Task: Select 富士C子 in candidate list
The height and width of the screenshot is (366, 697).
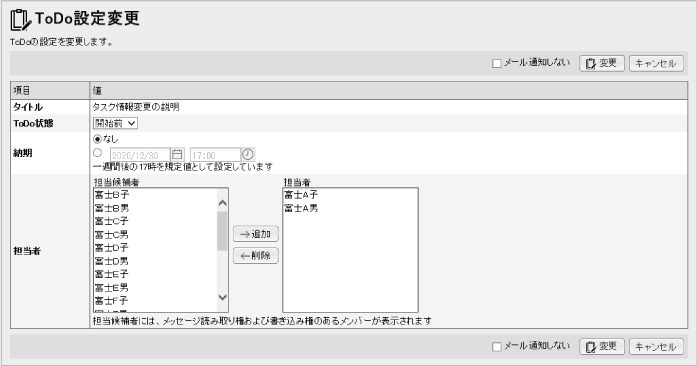Action: coord(112,221)
